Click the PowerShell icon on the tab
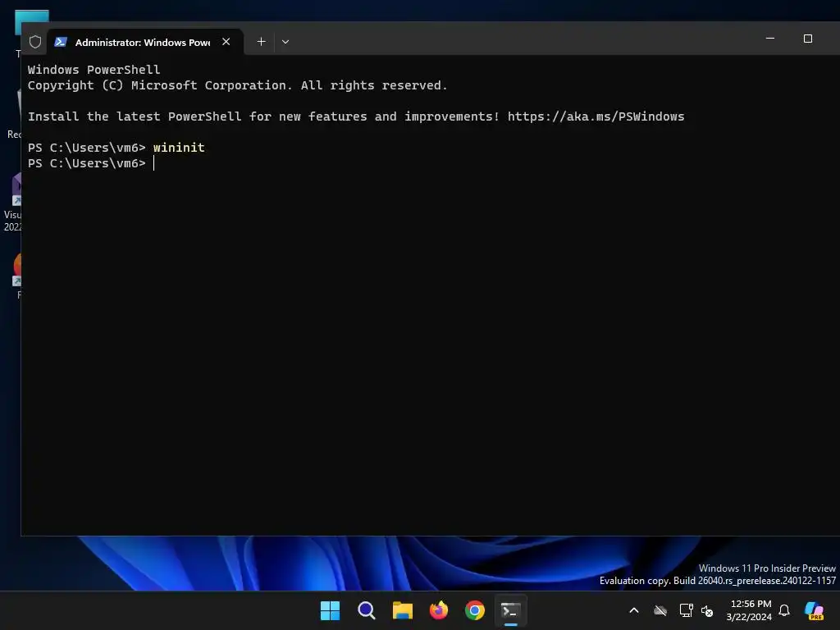 coord(61,42)
